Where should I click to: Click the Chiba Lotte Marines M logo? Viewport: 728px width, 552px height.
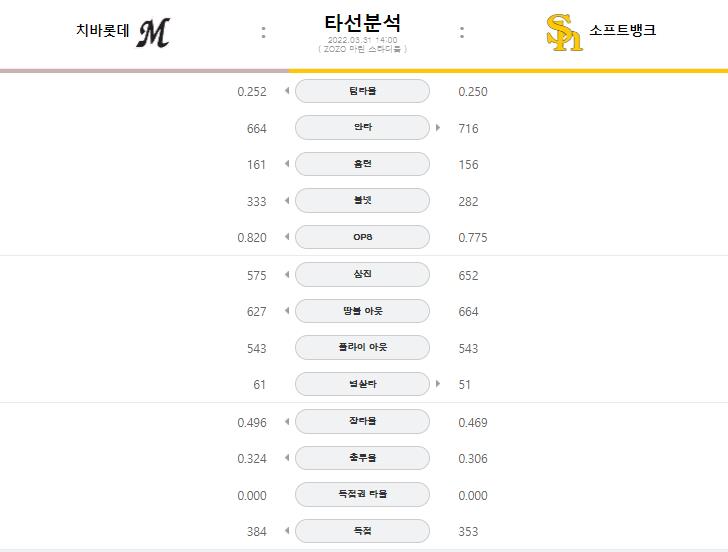[x=153, y=32]
